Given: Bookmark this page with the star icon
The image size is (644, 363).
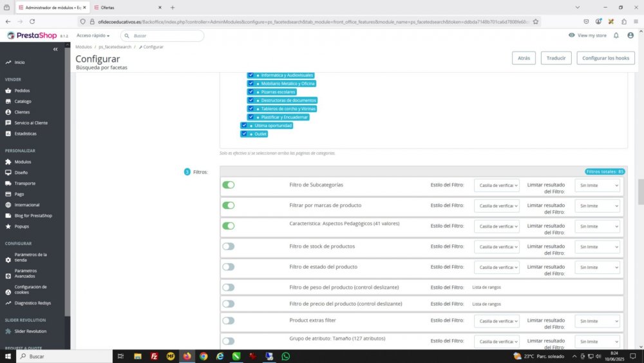Looking at the screenshot, I should coord(536,22).
